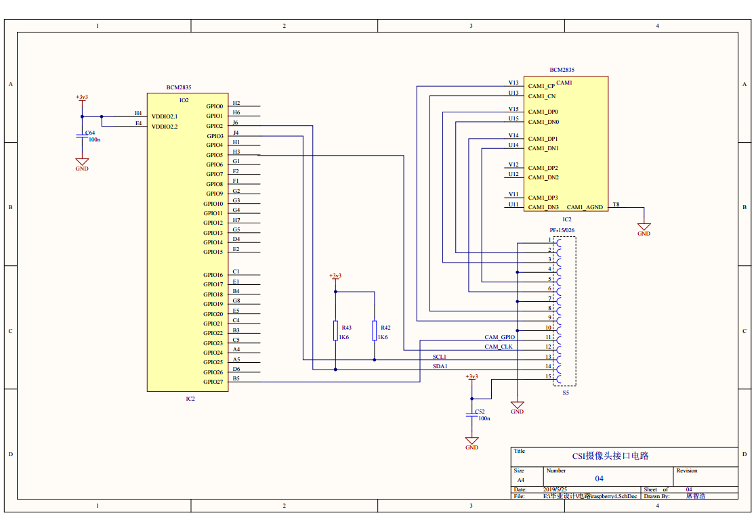Click the CAM1_CN pin label
This screenshot has height=532, width=756.
542,96
